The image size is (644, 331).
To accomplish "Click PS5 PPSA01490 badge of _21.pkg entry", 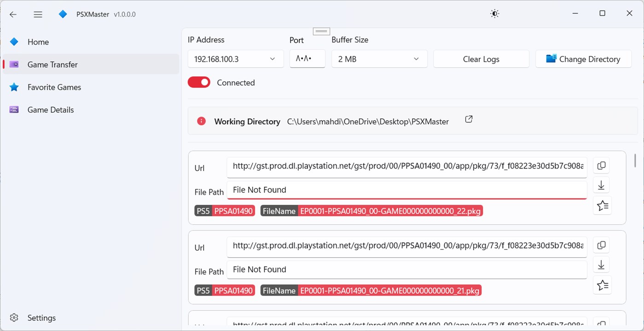I will [x=225, y=291].
